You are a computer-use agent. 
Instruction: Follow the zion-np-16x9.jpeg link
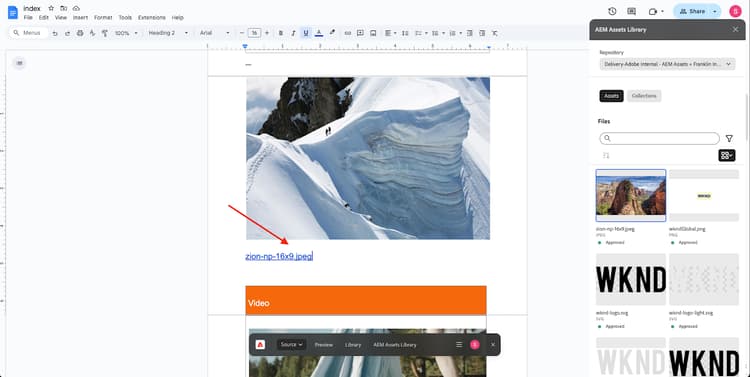(x=279, y=256)
